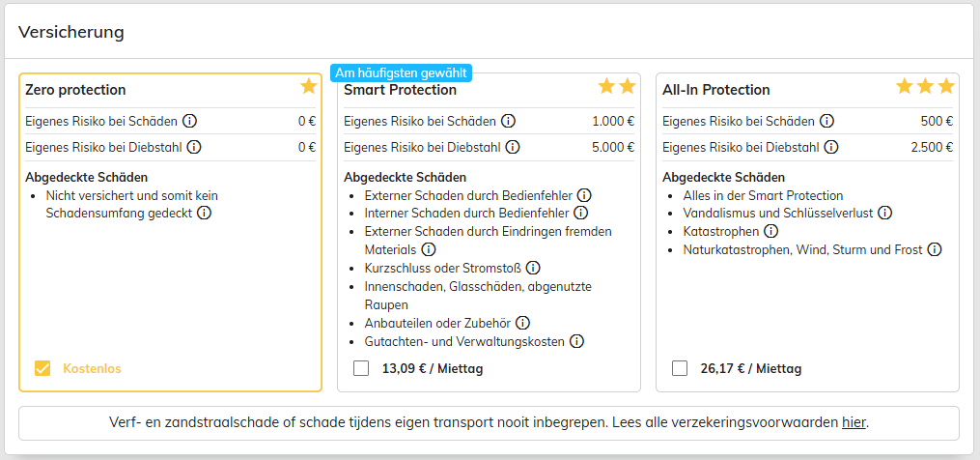Show info for Externer Schaden durch Bedienfehler
Viewport: 980px width, 460px height.
tap(584, 194)
